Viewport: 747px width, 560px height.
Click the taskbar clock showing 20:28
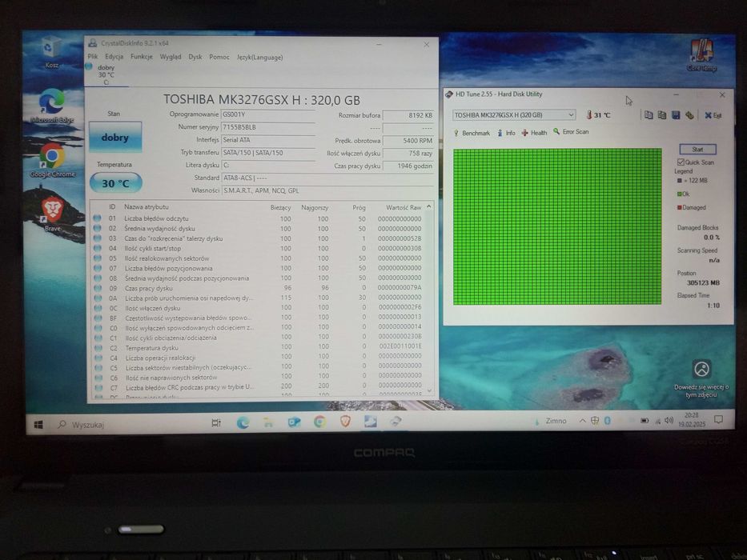tap(691, 419)
